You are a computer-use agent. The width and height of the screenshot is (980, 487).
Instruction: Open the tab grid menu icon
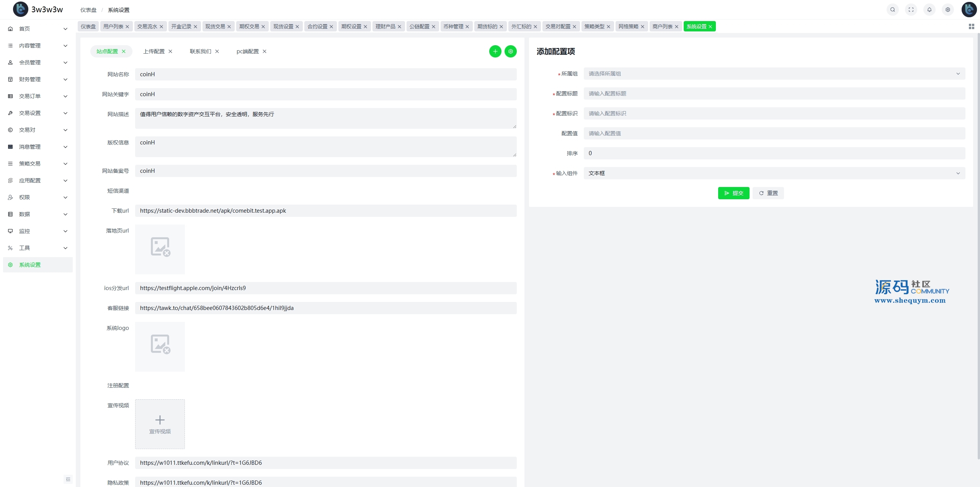[x=971, y=26]
